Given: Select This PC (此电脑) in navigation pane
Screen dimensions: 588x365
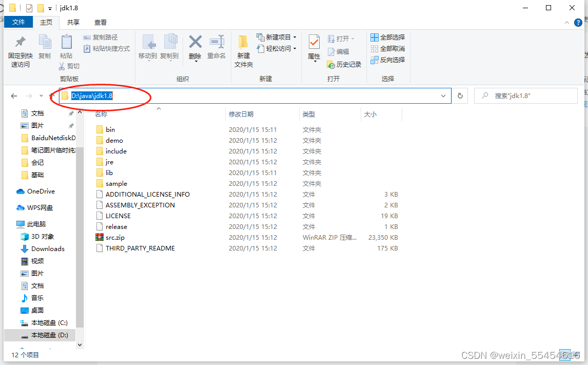Looking at the screenshot, I should [36, 224].
